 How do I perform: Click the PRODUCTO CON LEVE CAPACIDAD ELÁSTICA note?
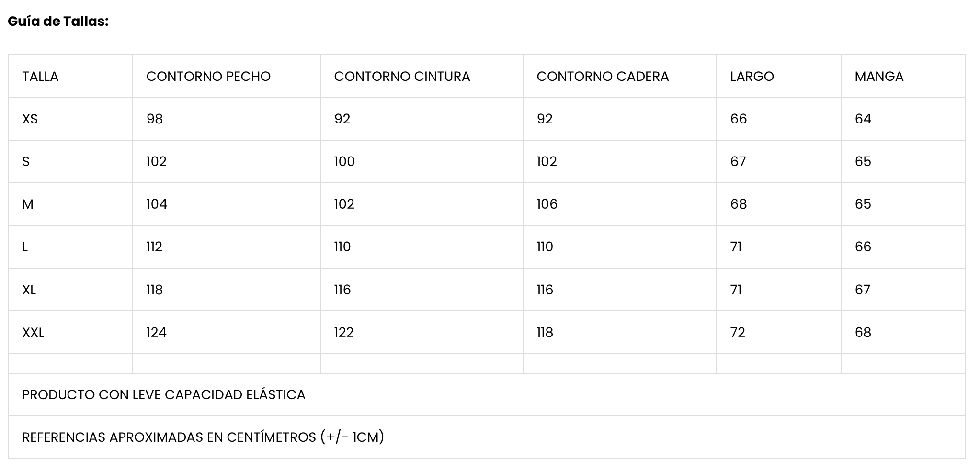pyautogui.click(x=164, y=395)
